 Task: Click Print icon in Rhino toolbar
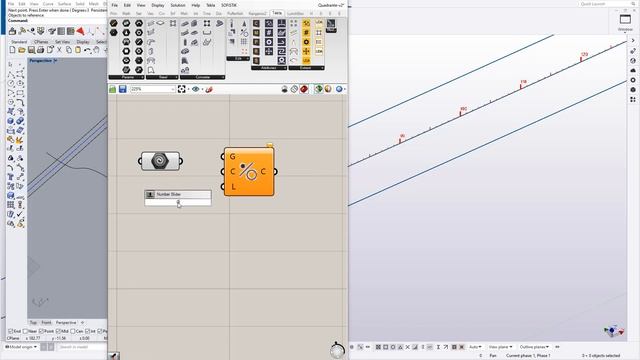coord(40,50)
